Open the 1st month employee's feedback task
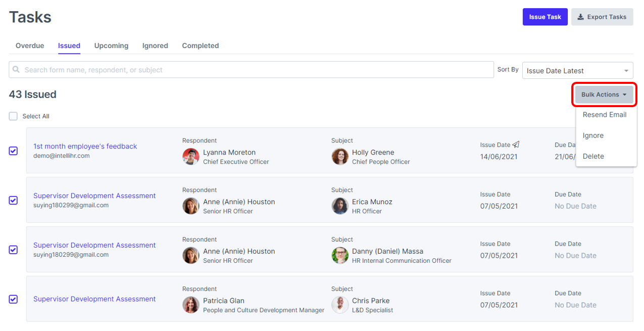 pos(85,146)
